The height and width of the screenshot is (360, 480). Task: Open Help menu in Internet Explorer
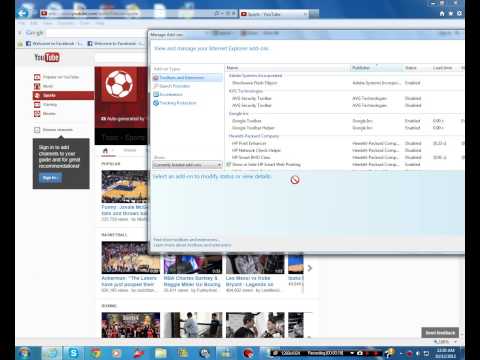pyautogui.click(x=100, y=23)
